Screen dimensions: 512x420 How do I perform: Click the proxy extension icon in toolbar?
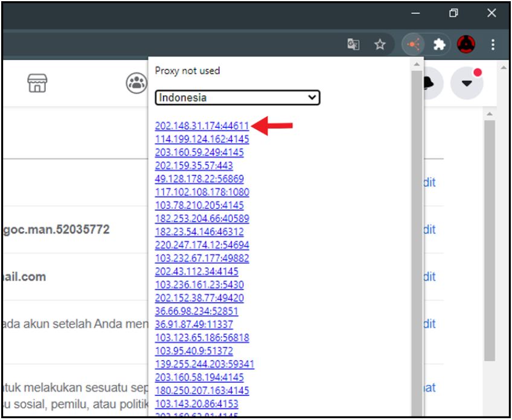[x=414, y=44]
